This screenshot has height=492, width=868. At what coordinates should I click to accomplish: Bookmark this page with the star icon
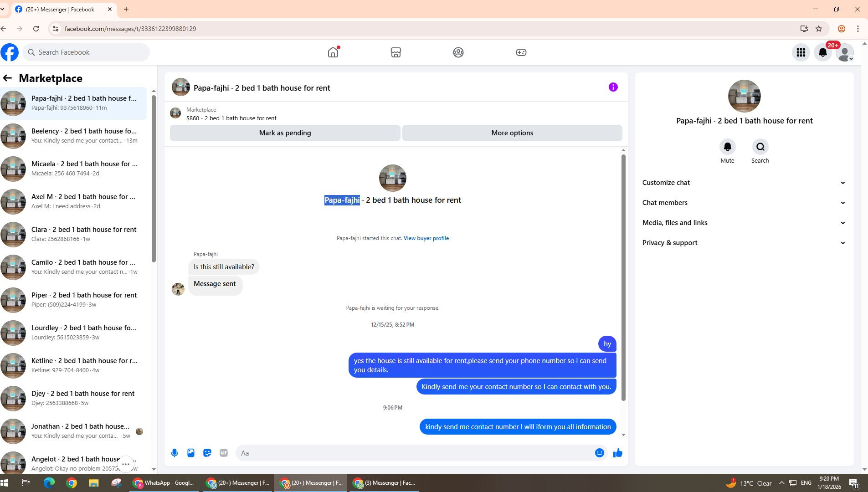(x=819, y=29)
